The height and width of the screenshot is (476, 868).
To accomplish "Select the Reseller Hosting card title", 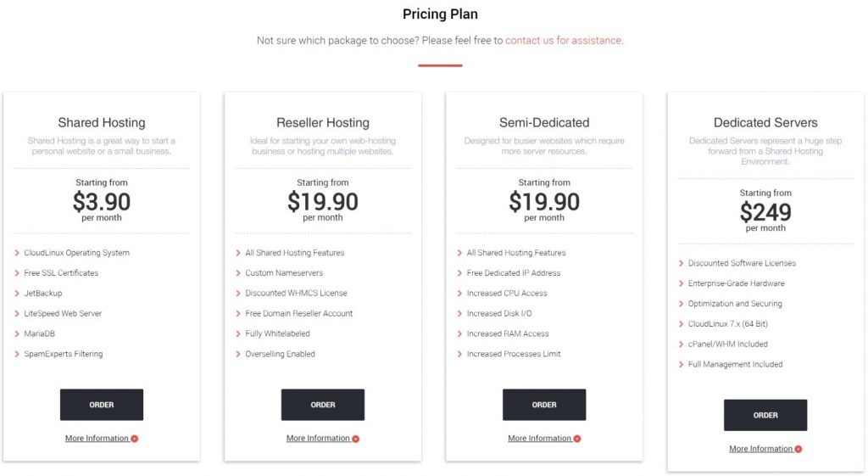I will coord(323,122).
